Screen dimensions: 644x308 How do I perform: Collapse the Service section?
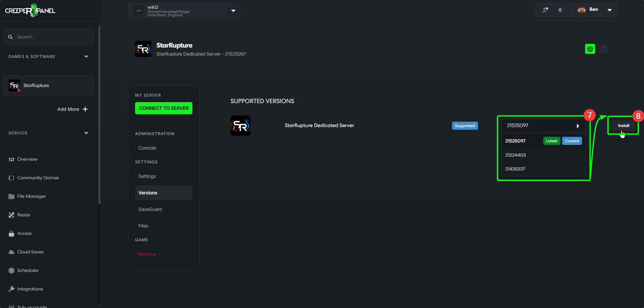point(86,133)
